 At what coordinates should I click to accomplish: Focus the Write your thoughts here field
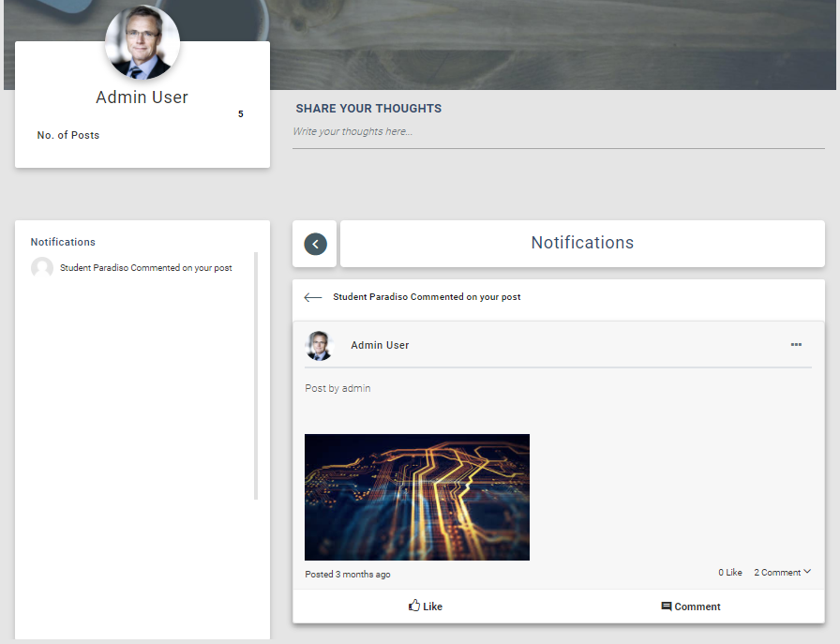pos(558,132)
